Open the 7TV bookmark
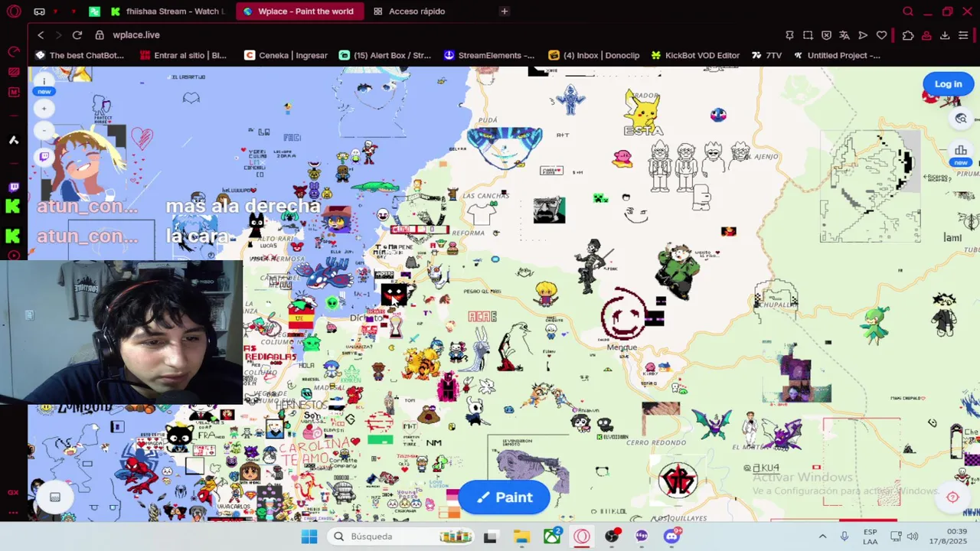 click(766, 55)
